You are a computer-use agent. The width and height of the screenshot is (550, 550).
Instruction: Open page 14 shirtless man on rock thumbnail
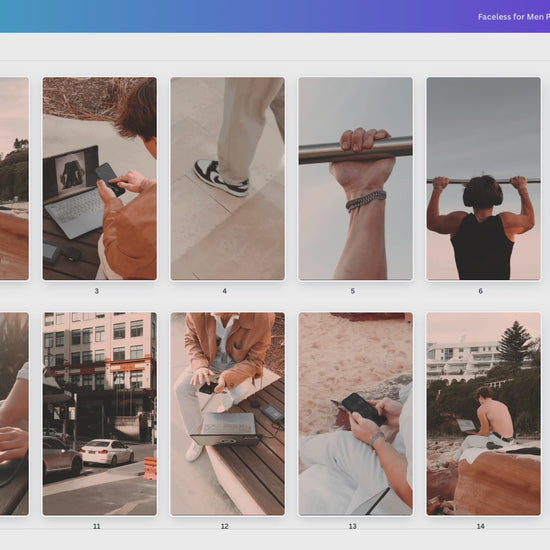[483, 414]
